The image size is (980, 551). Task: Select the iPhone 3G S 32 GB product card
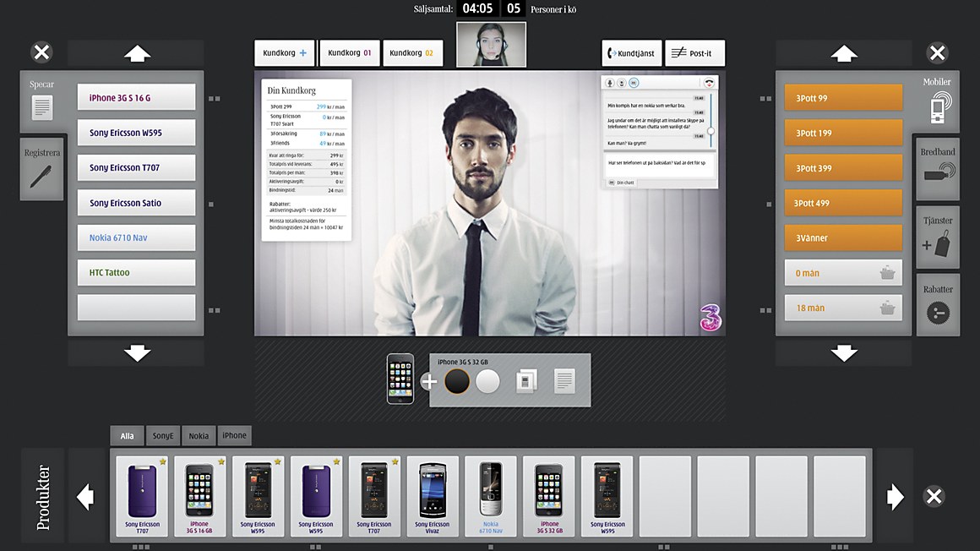[549, 496]
